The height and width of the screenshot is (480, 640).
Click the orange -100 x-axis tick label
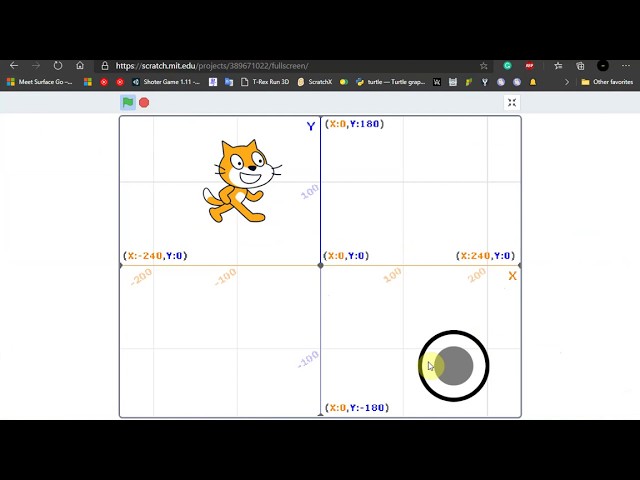tap(225, 277)
